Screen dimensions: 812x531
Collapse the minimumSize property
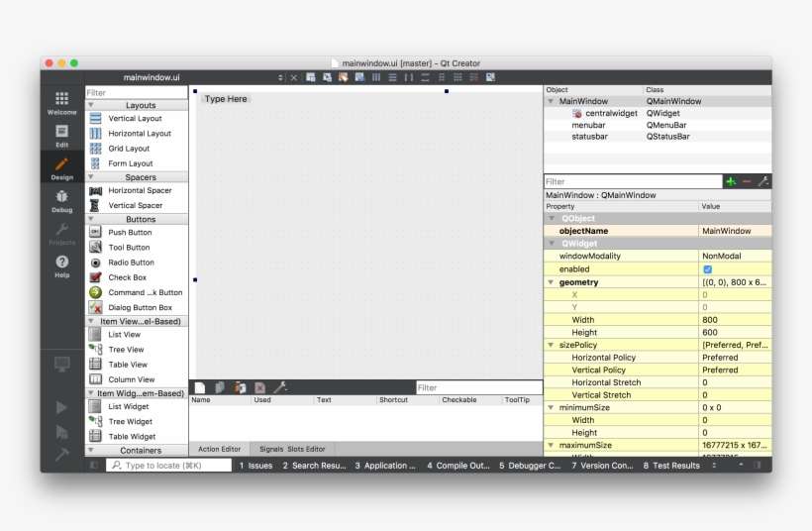551,408
